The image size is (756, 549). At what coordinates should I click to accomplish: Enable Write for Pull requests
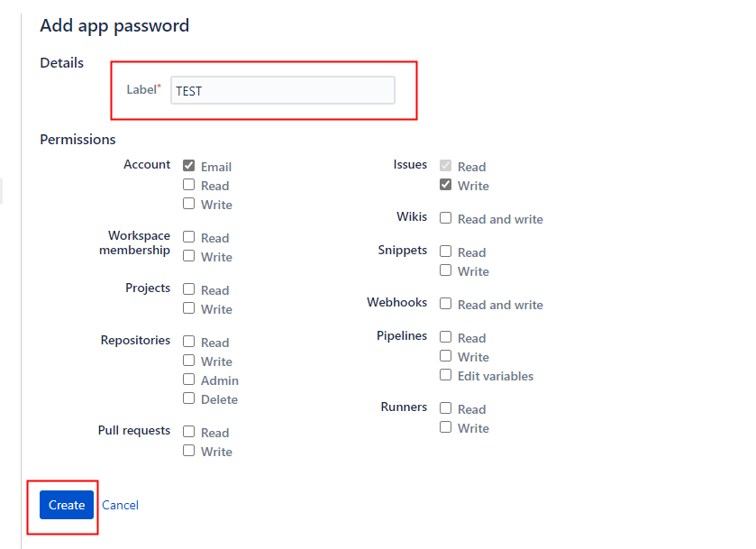point(188,451)
